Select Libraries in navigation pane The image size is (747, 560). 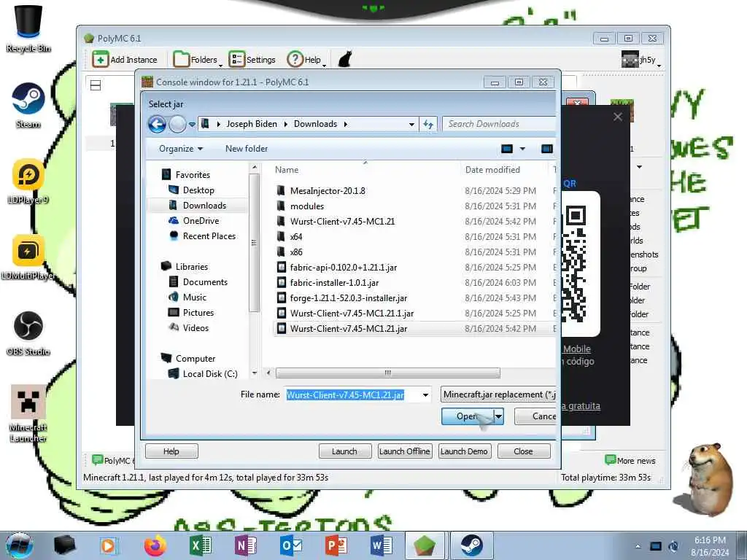click(x=192, y=267)
